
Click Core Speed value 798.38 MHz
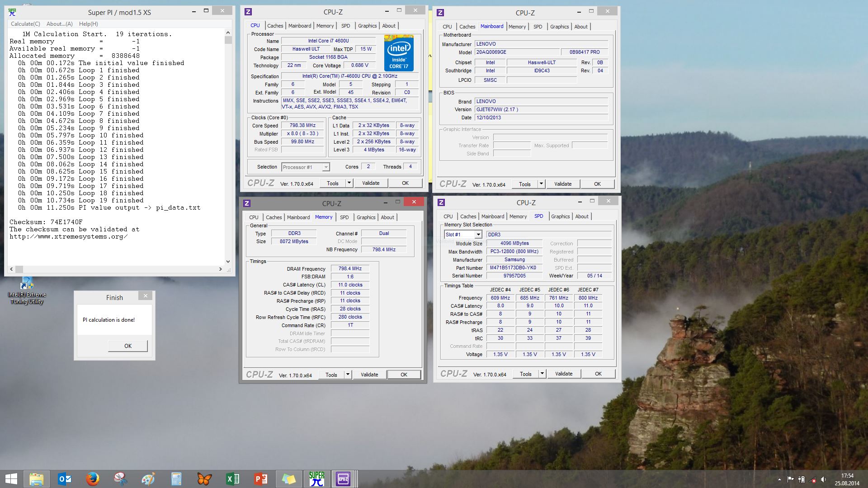302,126
